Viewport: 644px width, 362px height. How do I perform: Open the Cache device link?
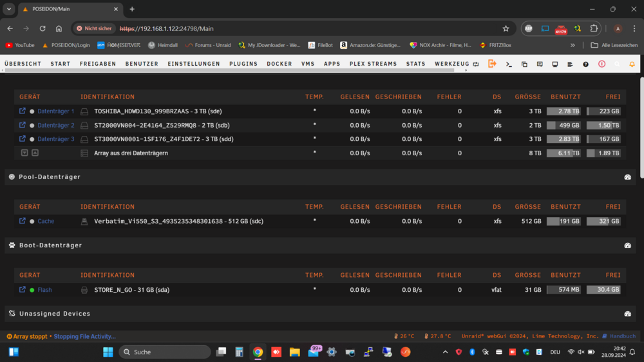46,221
